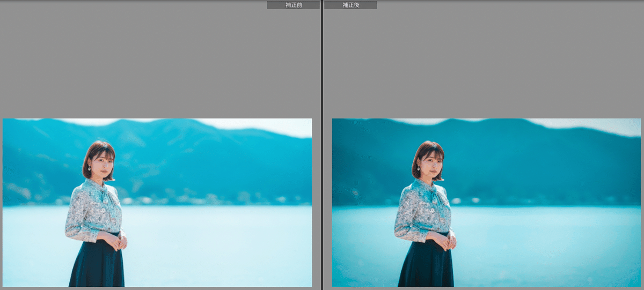Image resolution: width=644 pixels, height=290 pixels.
Task: Click the woman's clasped hands in after image
Action: (448, 241)
